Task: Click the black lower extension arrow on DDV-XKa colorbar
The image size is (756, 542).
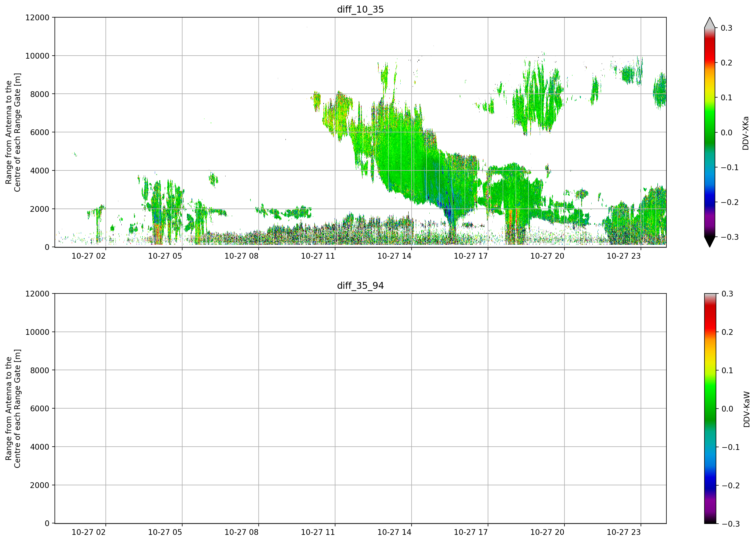Action: (710, 242)
